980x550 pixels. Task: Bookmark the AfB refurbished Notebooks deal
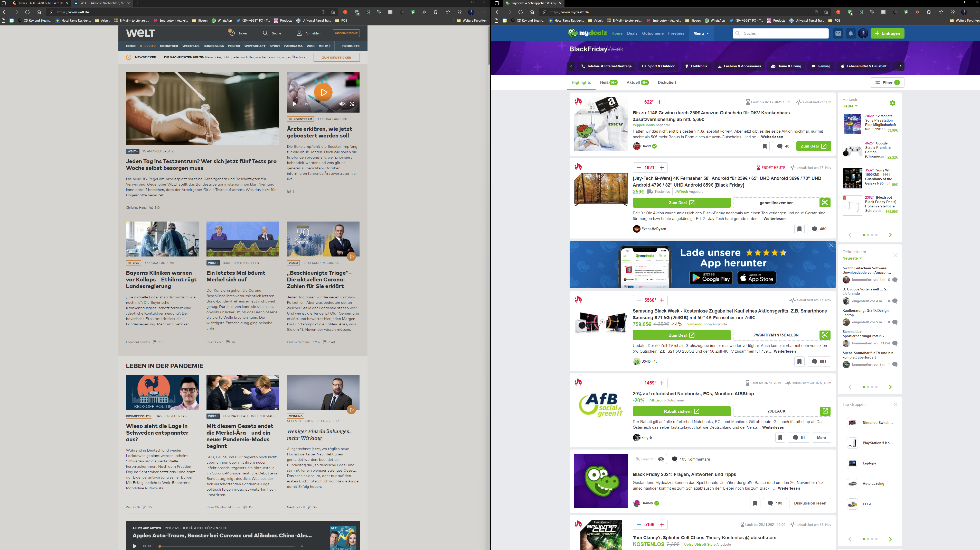click(780, 438)
